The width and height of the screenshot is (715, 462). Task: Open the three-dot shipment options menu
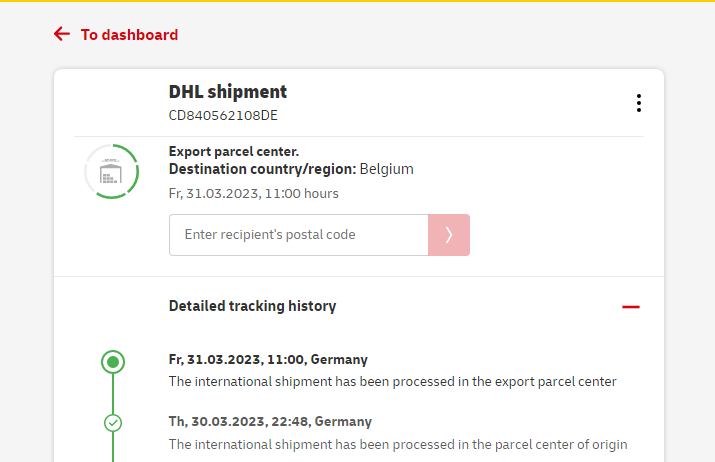pos(638,103)
